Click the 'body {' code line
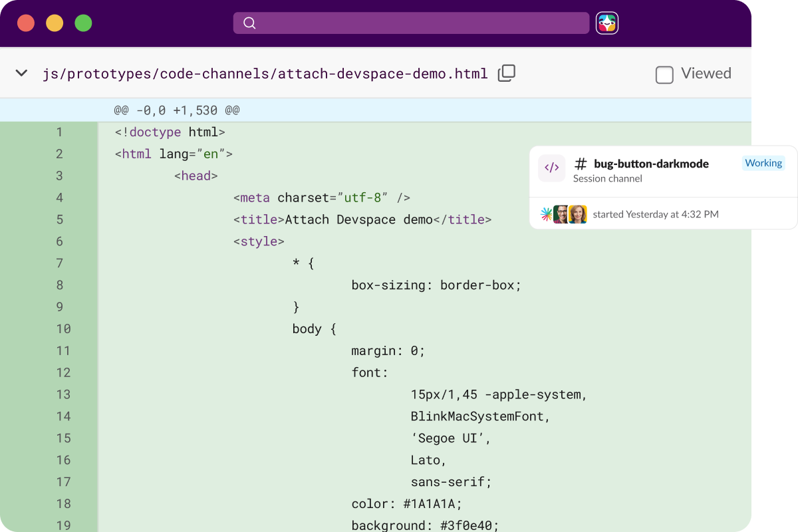 click(315, 329)
